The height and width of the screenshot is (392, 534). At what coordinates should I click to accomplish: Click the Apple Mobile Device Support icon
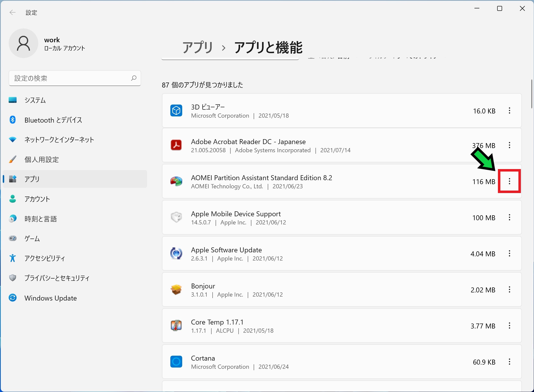pyautogui.click(x=176, y=217)
